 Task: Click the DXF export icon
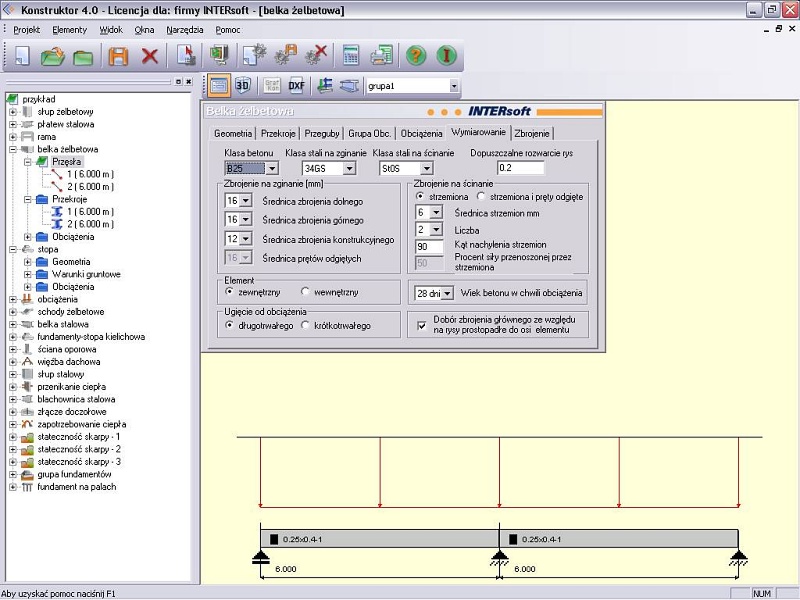point(297,86)
